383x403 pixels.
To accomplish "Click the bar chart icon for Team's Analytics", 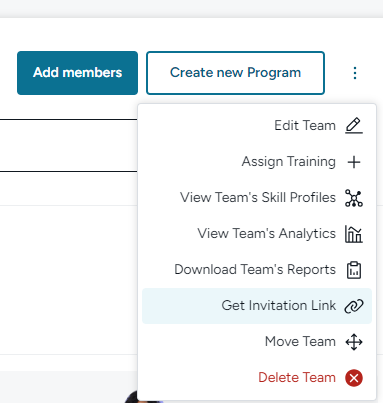I will click(354, 234).
